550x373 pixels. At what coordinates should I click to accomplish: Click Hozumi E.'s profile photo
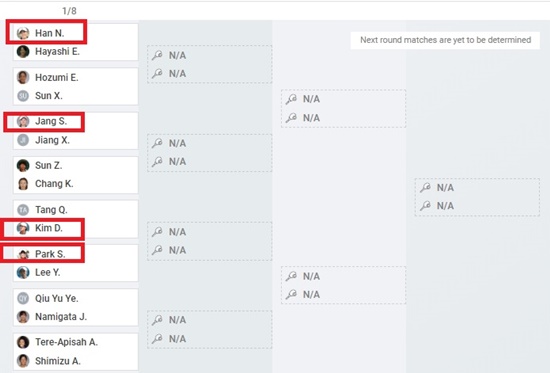click(x=23, y=78)
